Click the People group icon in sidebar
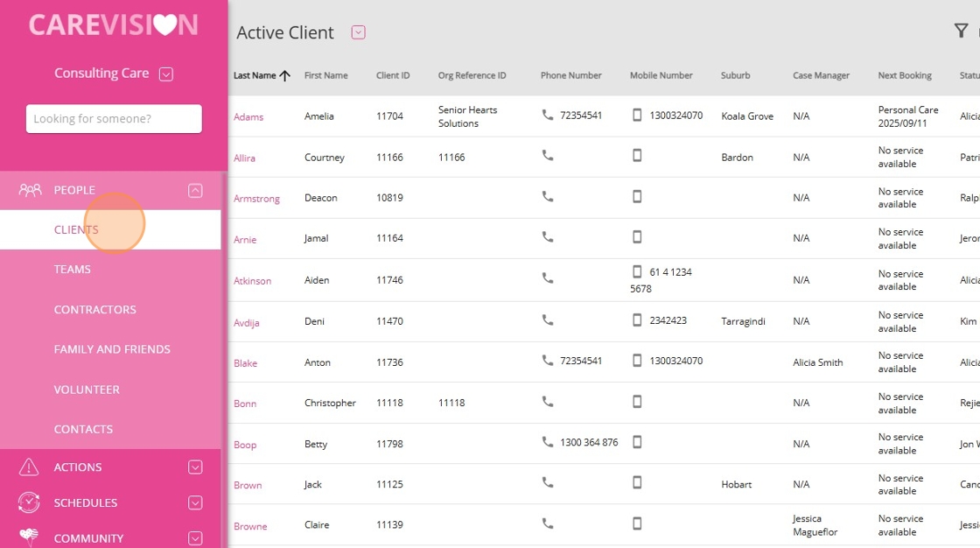Image resolution: width=980 pixels, height=548 pixels. [x=30, y=190]
